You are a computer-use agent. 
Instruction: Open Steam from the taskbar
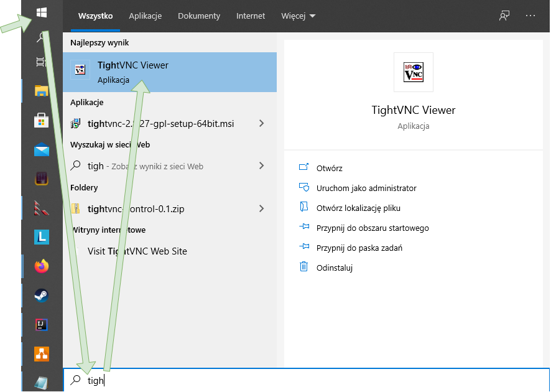(42, 296)
